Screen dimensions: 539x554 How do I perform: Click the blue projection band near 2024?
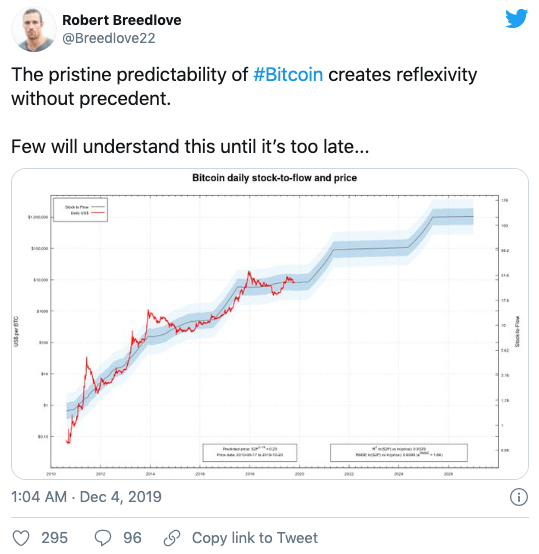tap(399, 248)
